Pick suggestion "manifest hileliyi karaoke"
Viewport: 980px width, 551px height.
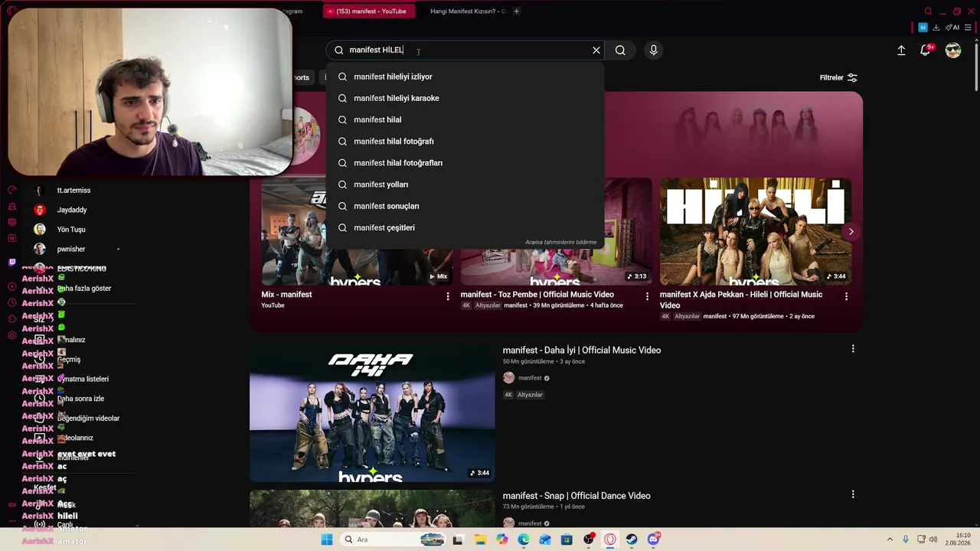coord(465,98)
